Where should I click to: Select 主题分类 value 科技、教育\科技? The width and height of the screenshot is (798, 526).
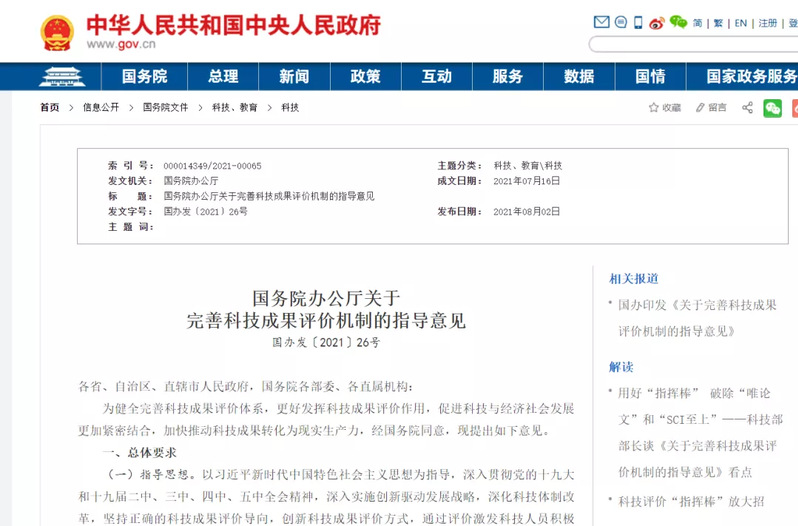pos(528,166)
